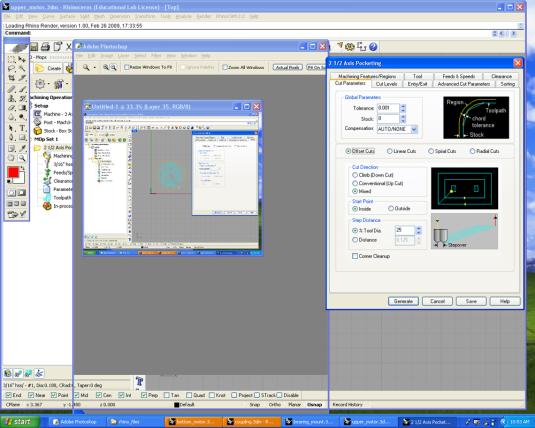Click the Create button in MOps panel
Image resolution: width=535 pixels, height=428 pixels.
49,68
